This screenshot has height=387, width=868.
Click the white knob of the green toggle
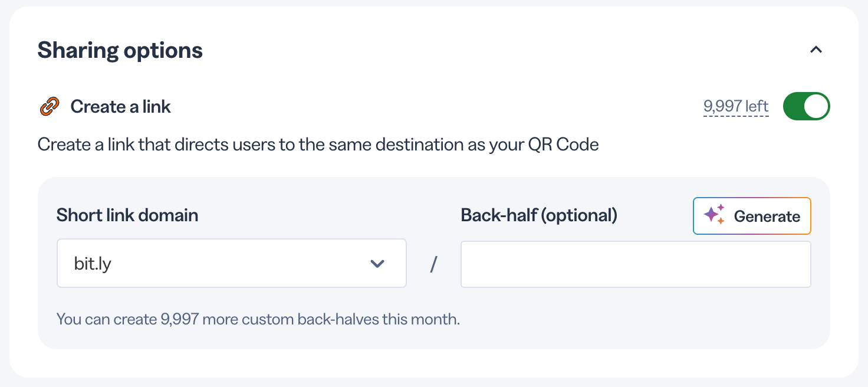pos(816,107)
